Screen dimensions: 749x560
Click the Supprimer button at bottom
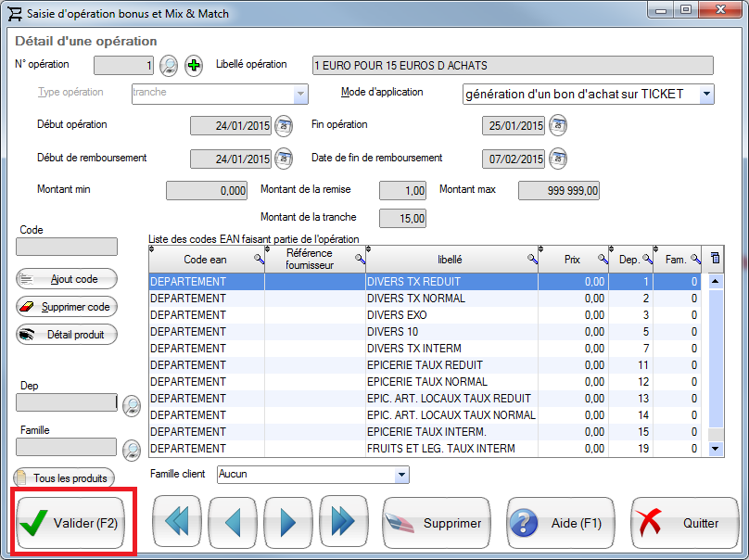(437, 523)
